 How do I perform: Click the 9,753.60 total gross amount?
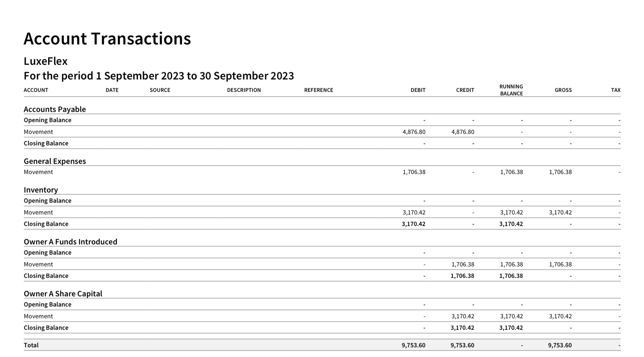coord(560,345)
